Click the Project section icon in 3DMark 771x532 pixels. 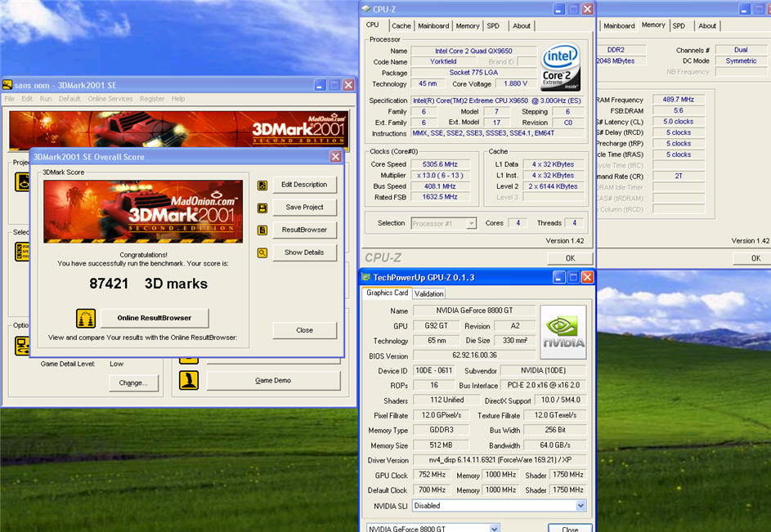click(x=21, y=182)
